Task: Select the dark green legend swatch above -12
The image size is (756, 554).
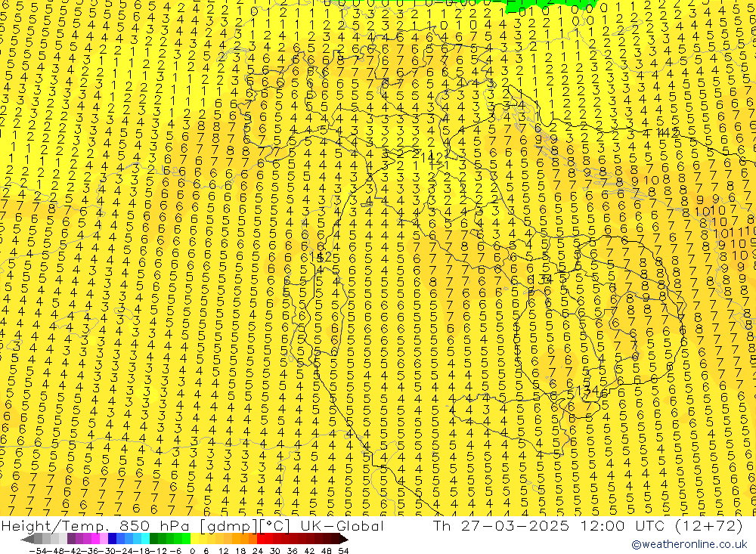Action: 153,539
